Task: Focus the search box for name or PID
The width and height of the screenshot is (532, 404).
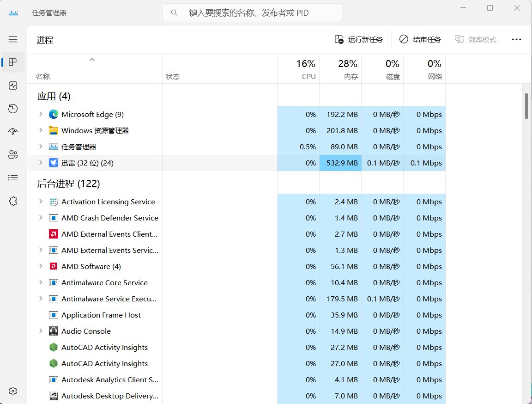Action: click(x=252, y=13)
